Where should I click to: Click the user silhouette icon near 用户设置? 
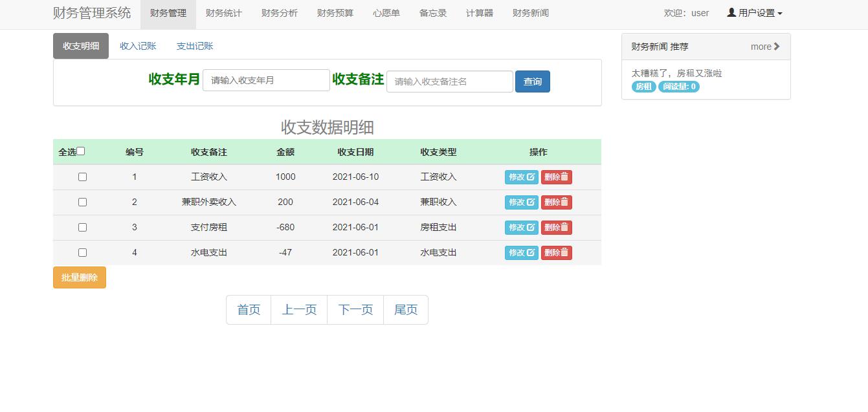coord(731,12)
